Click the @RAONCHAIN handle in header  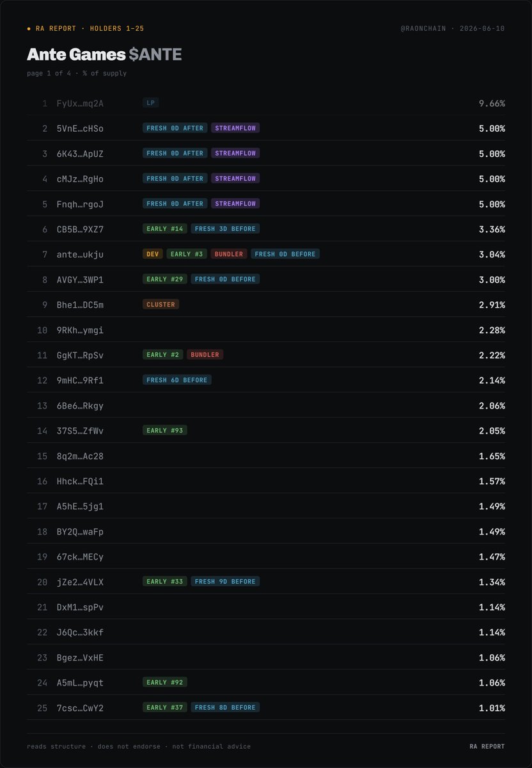pos(422,29)
